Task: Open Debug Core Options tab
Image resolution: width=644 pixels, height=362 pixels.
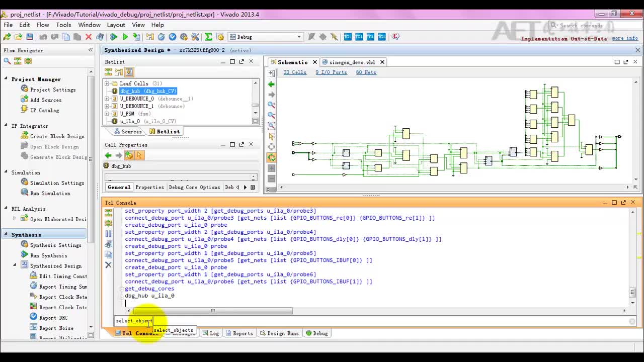Action: click(x=194, y=187)
